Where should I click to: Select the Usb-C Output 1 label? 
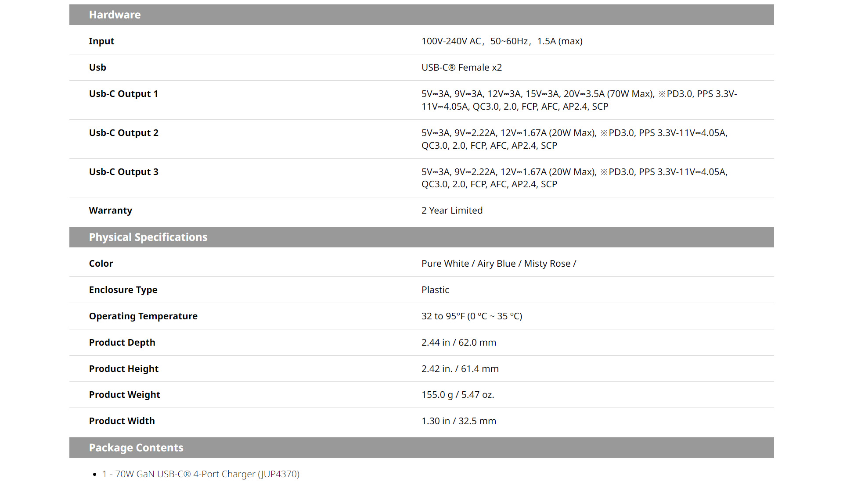123,94
